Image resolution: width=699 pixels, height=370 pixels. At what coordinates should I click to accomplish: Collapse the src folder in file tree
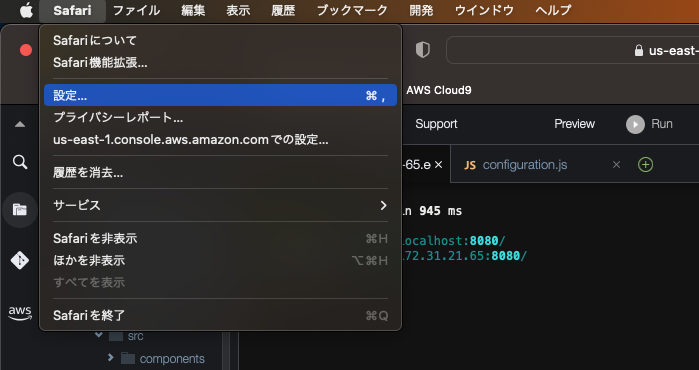coord(99,334)
